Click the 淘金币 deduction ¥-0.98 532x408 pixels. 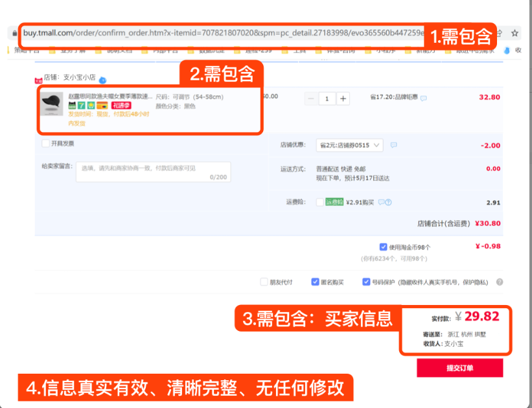point(488,246)
